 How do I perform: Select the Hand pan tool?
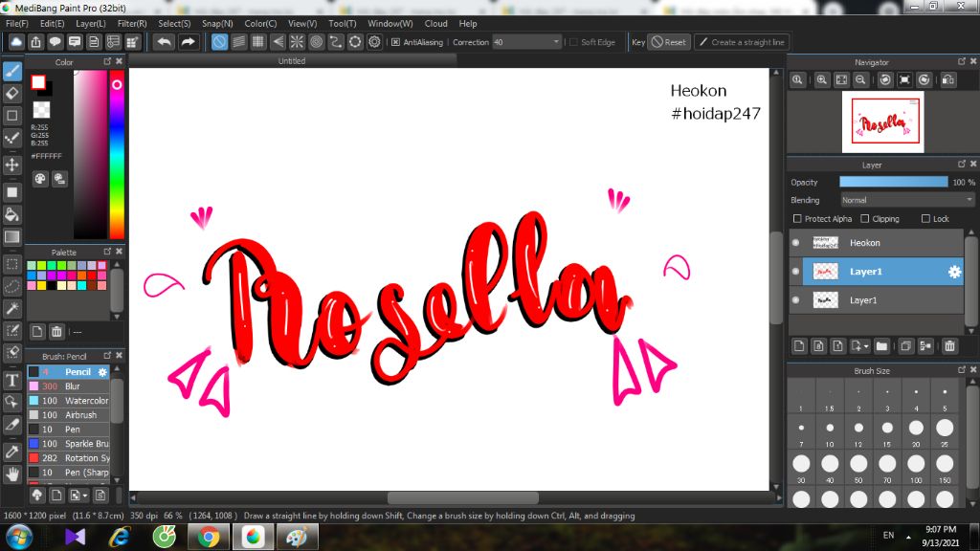coord(11,474)
